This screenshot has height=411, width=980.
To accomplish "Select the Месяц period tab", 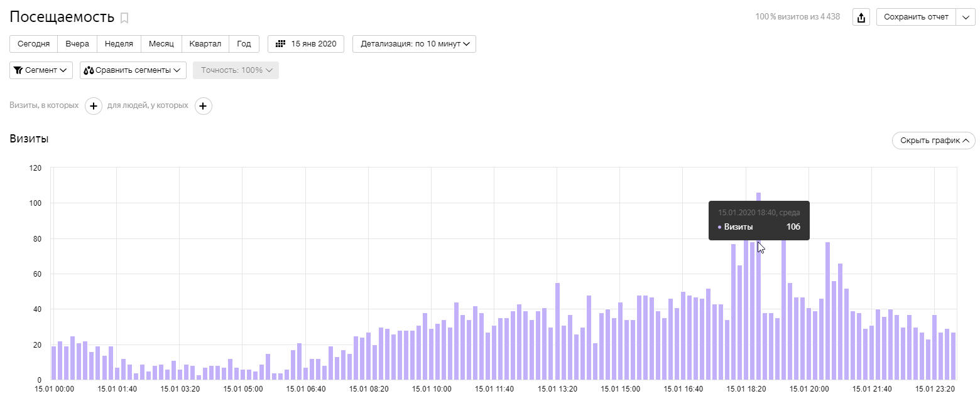I will pyautogui.click(x=161, y=44).
